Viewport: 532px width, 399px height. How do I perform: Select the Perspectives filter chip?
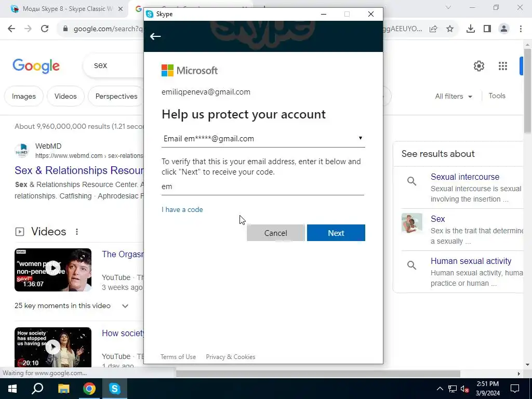116,96
